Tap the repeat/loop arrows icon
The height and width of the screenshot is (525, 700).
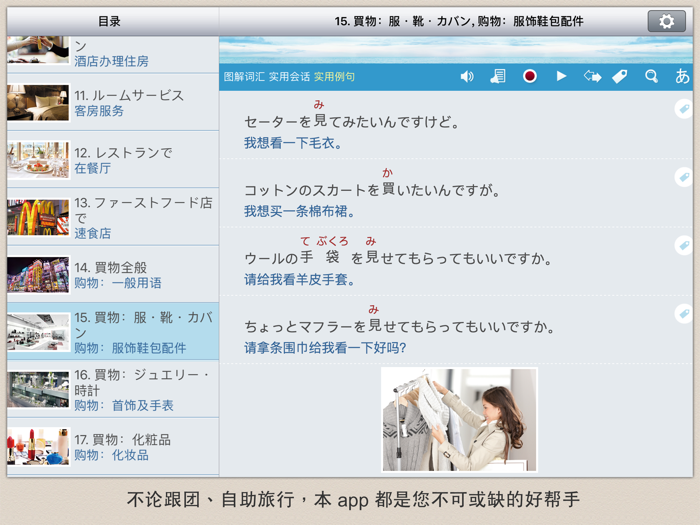coord(592,76)
